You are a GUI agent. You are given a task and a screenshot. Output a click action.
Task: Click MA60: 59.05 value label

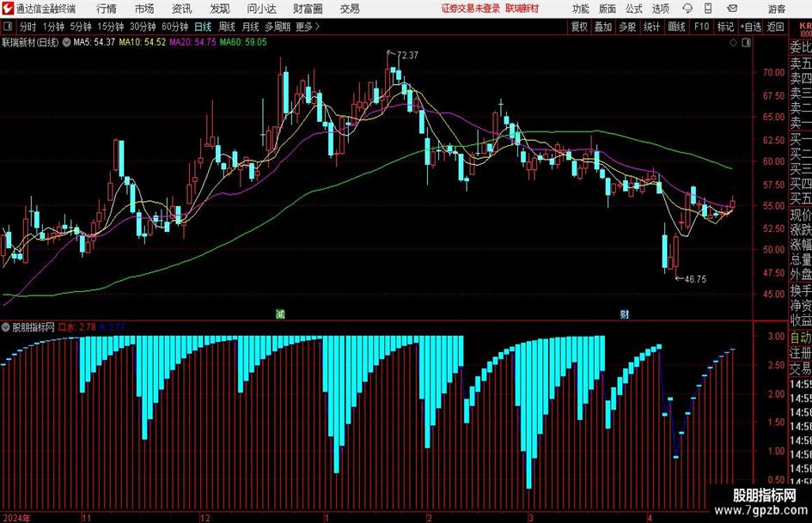coord(243,42)
